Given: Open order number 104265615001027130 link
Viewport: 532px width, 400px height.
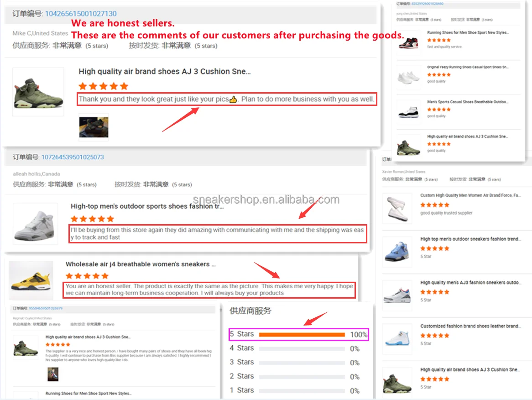Looking at the screenshot, I should point(81,14).
